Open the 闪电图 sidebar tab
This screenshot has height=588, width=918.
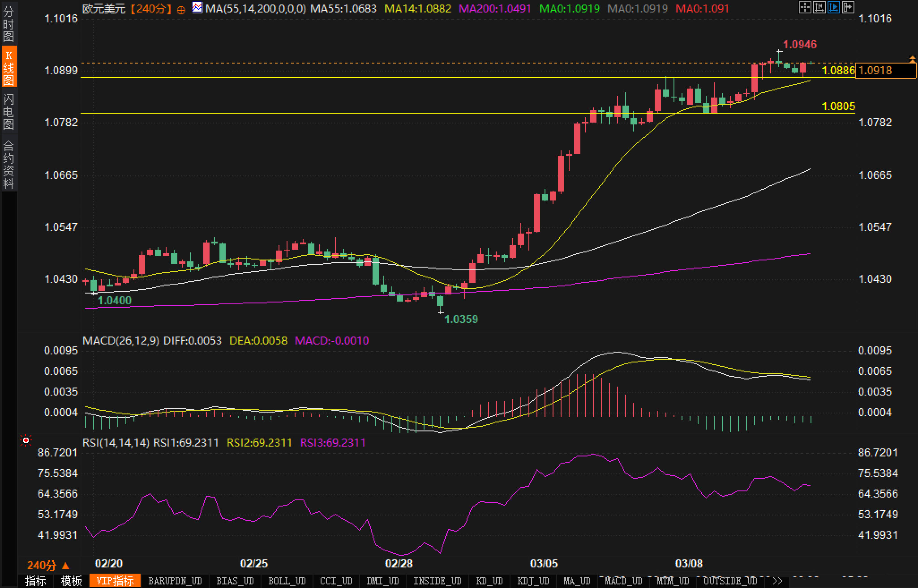point(9,111)
